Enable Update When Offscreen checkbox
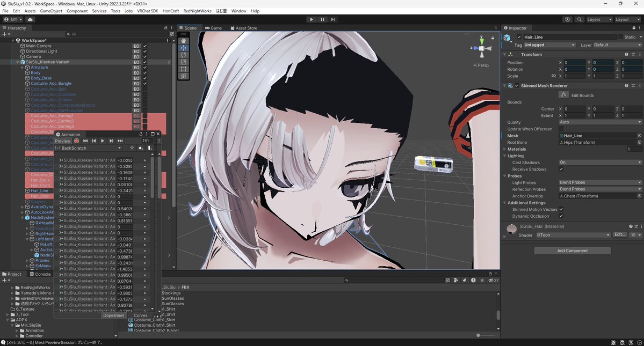The height and width of the screenshot is (346, 644). [x=561, y=129]
